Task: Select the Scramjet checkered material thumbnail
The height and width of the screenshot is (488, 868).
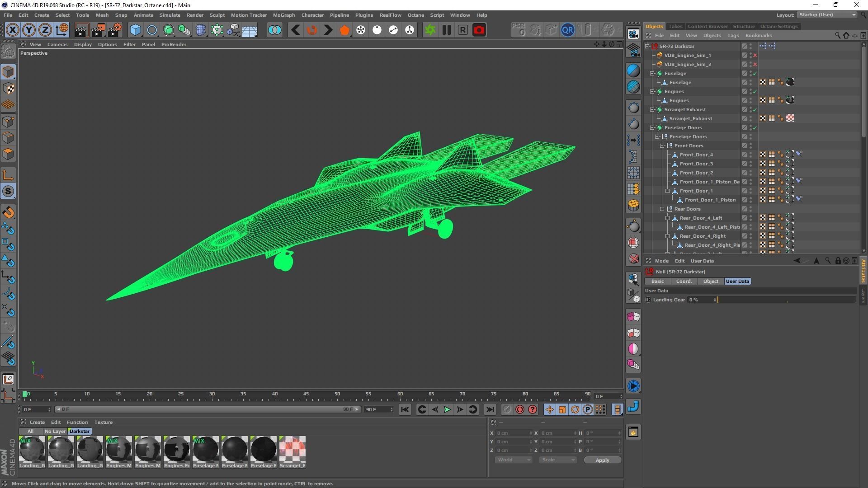Action: pos(292,449)
